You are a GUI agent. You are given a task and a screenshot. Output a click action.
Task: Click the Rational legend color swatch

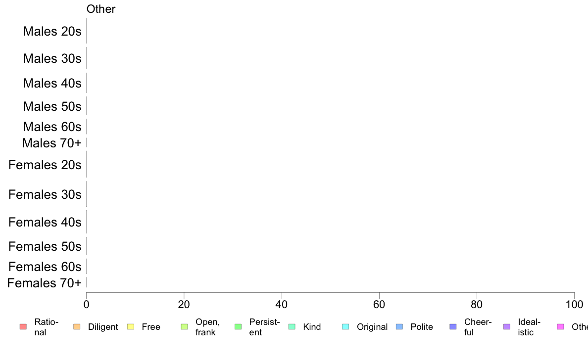coord(23,327)
